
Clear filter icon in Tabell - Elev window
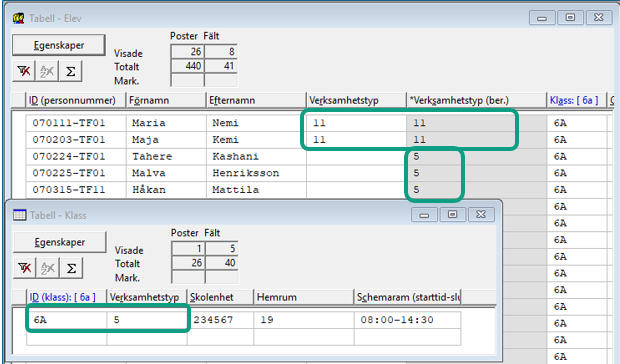tap(24, 71)
